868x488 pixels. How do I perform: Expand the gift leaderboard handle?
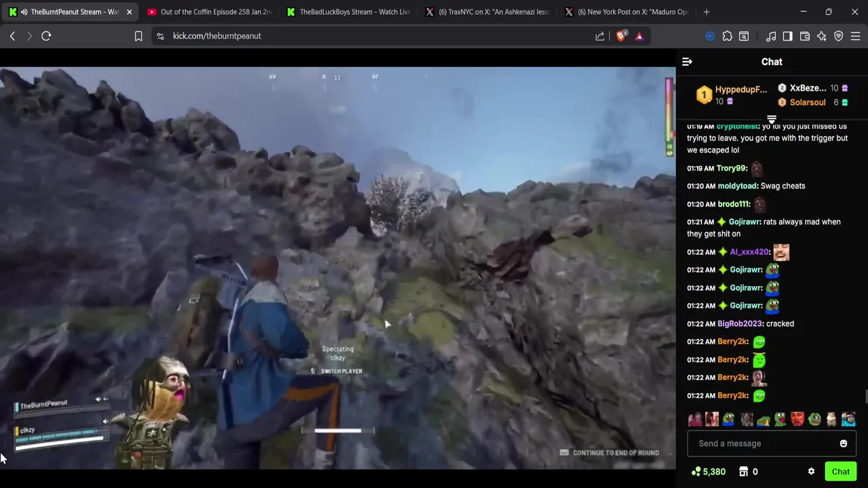772,119
